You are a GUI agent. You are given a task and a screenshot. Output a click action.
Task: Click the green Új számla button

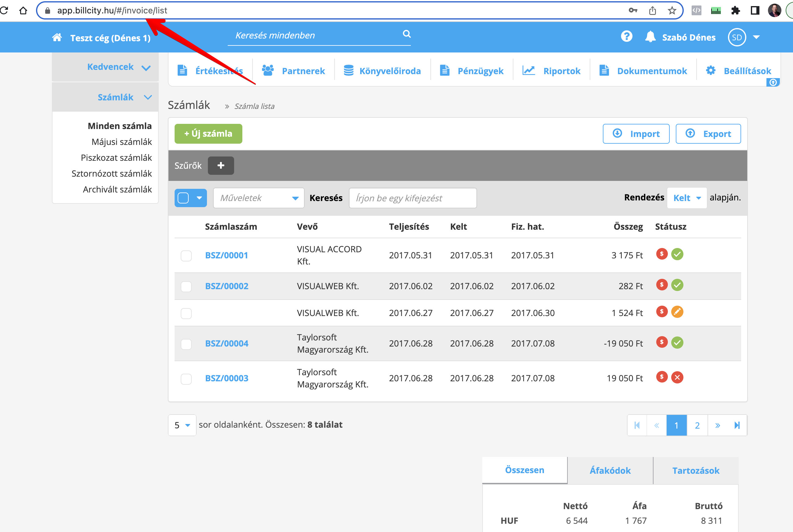[x=208, y=134]
